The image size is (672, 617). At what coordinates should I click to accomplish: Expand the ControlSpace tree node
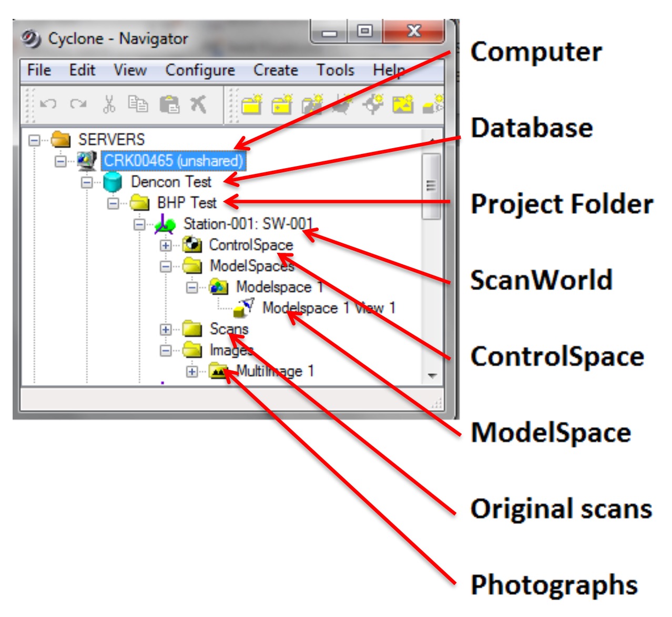click(x=166, y=245)
